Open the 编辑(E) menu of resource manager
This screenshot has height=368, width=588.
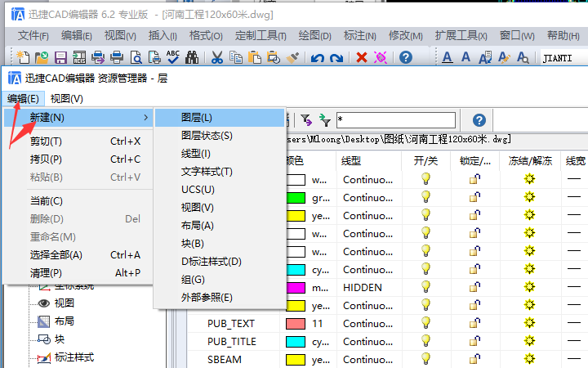pos(23,99)
